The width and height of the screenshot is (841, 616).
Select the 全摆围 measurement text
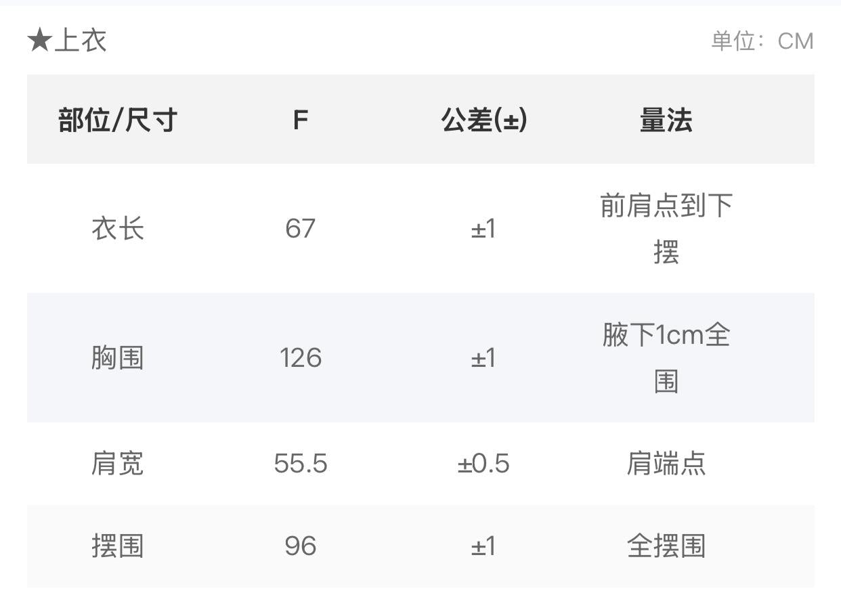pos(666,546)
